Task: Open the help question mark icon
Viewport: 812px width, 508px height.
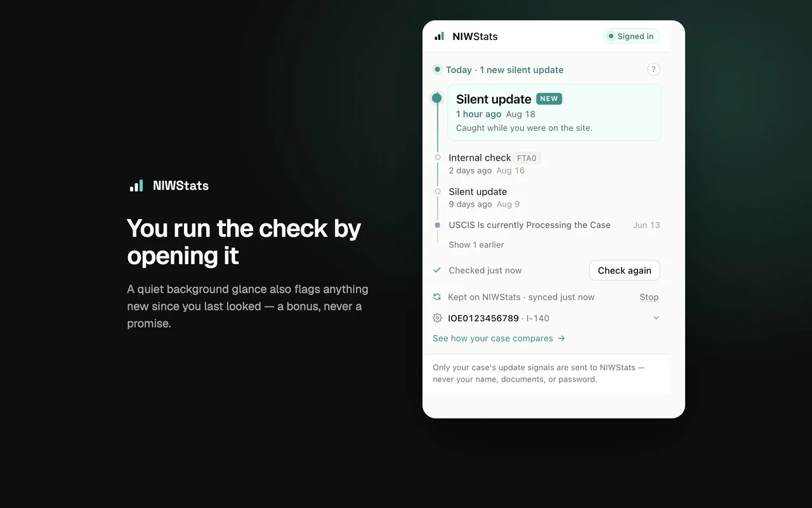Action: tap(653, 70)
